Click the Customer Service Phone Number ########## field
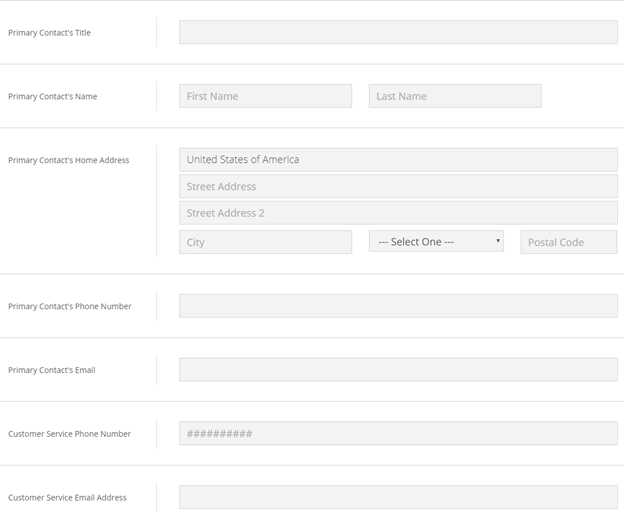Viewport: 624px width, 514px height. [x=398, y=434]
